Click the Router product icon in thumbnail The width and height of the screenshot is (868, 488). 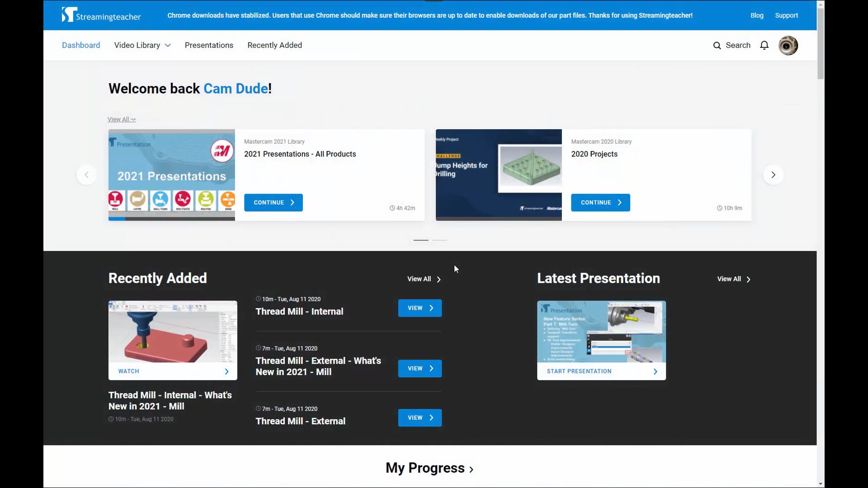click(206, 200)
